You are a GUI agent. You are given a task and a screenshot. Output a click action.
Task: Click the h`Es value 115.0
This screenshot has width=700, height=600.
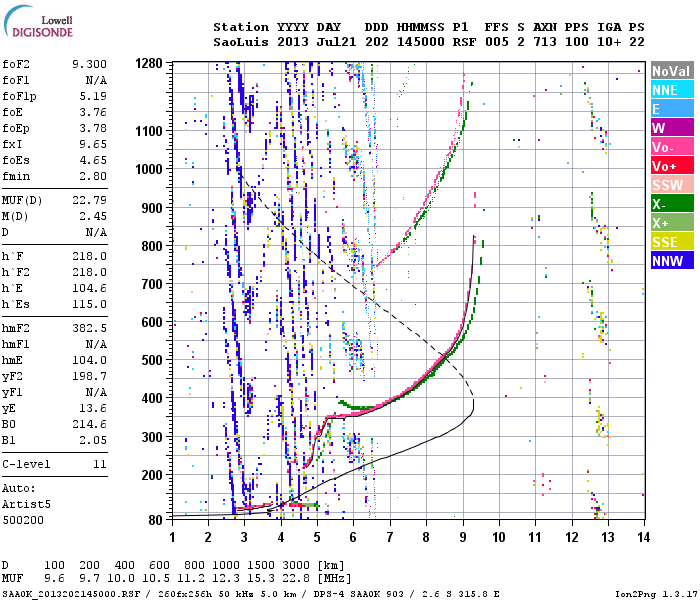[x=89, y=304]
